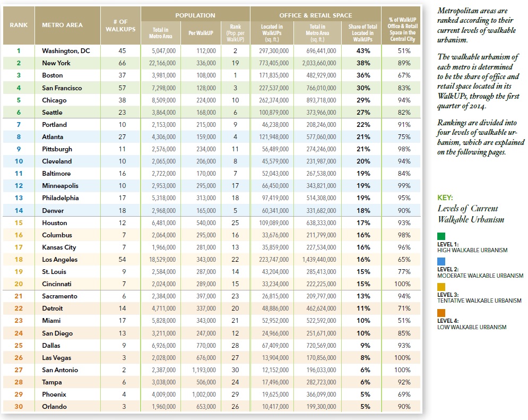Select Baltimore's 267,538,000 total sq. ft.
This screenshot has width=528, height=420.
click(x=321, y=174)
